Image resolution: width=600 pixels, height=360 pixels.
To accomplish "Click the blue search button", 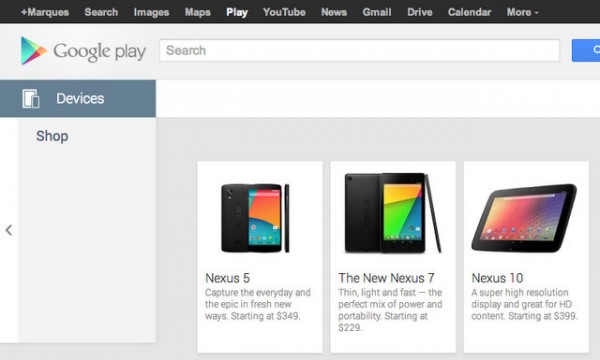I will [586, 50].
